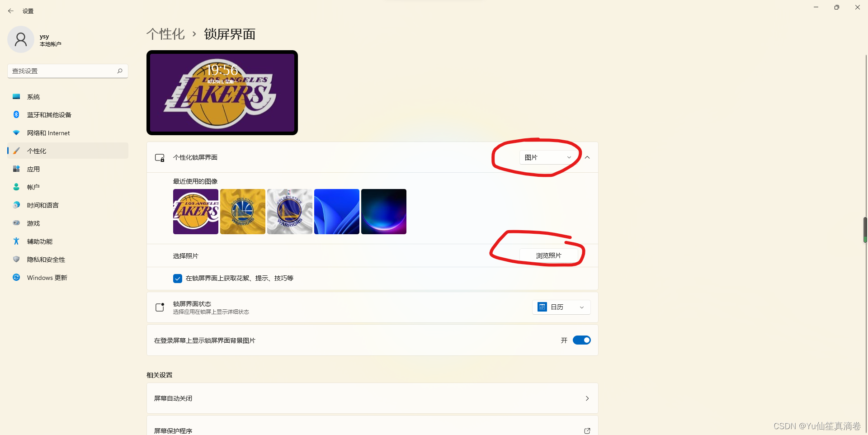
Task: Minimize the Settings window
Action: (x=816, y=7)
